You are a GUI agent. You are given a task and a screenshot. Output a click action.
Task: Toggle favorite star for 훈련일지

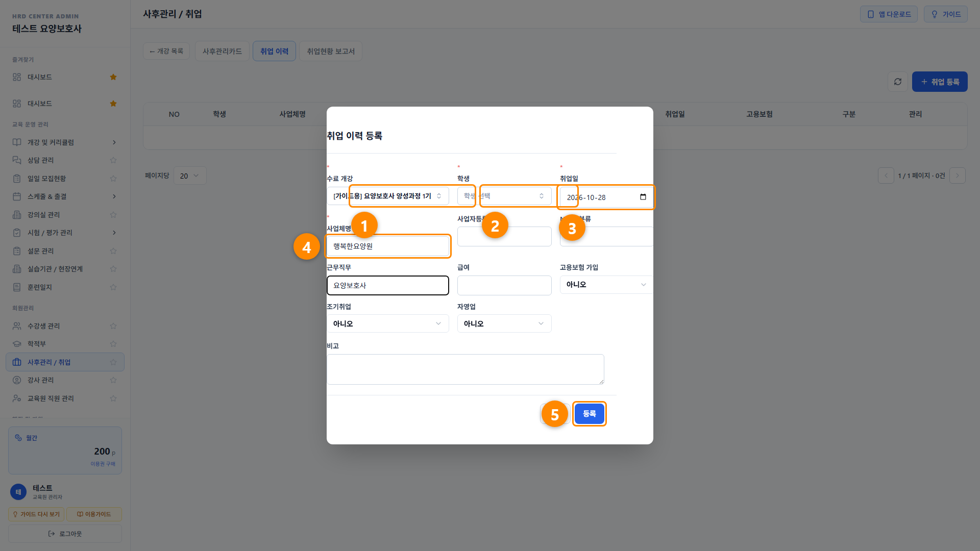tap(113, 287)
